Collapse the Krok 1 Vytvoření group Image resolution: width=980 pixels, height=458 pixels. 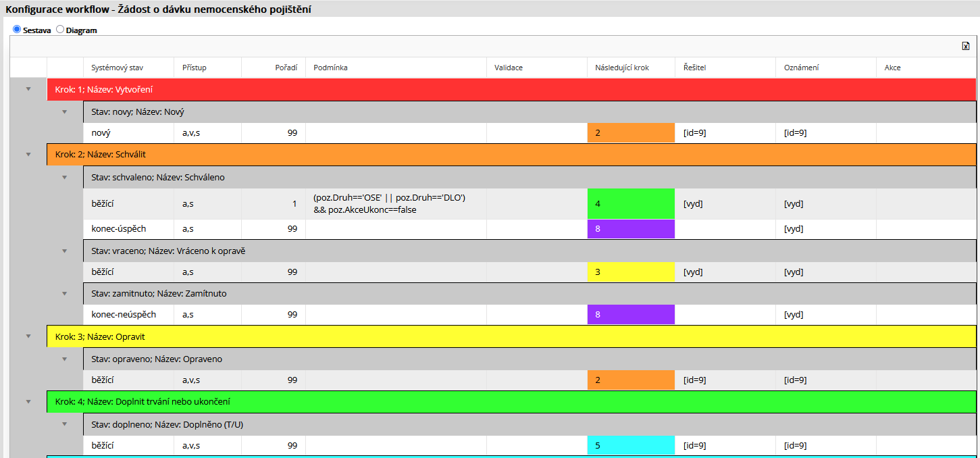tap(28, 89)
